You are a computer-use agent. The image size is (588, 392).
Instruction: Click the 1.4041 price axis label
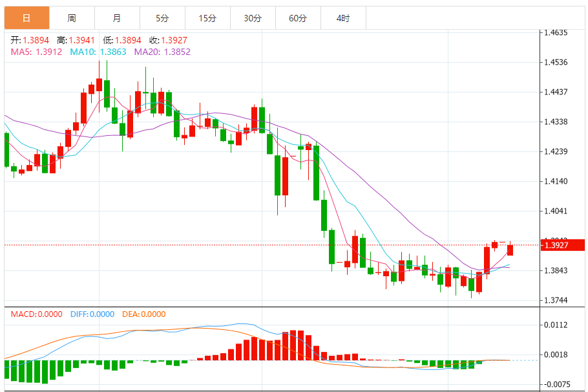point(556,211)
